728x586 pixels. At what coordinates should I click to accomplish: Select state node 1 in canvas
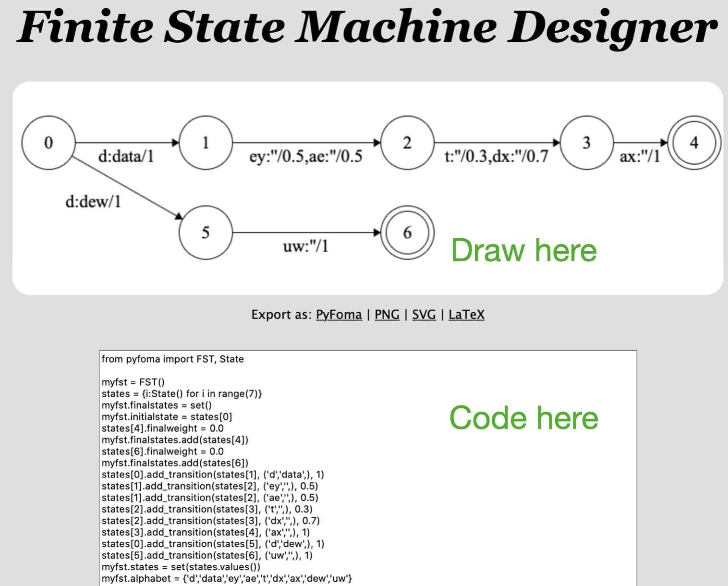pos(206,143)
